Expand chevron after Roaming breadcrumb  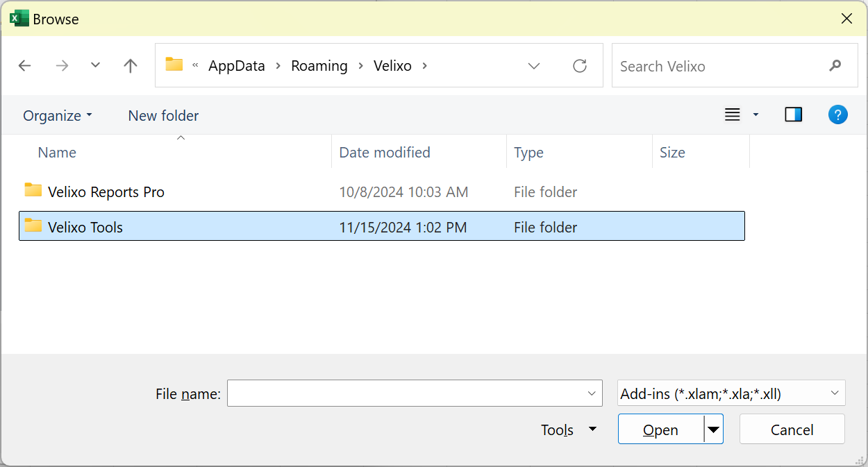361,66
